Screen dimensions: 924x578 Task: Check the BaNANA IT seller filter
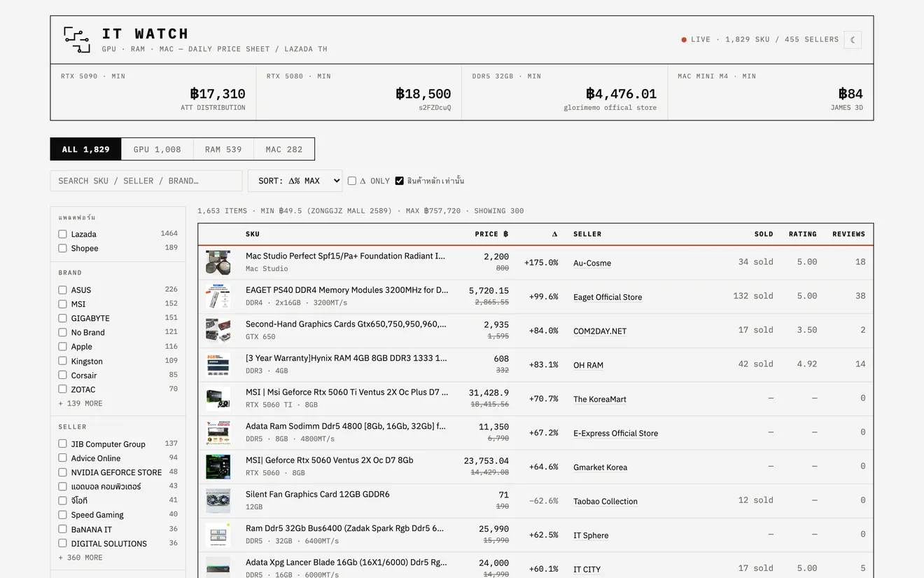point(63,529)
